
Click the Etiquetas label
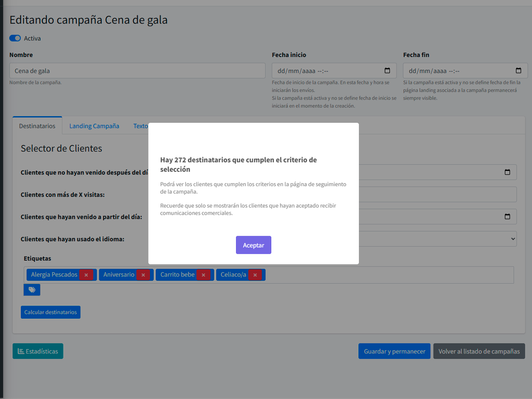point(37,258)
